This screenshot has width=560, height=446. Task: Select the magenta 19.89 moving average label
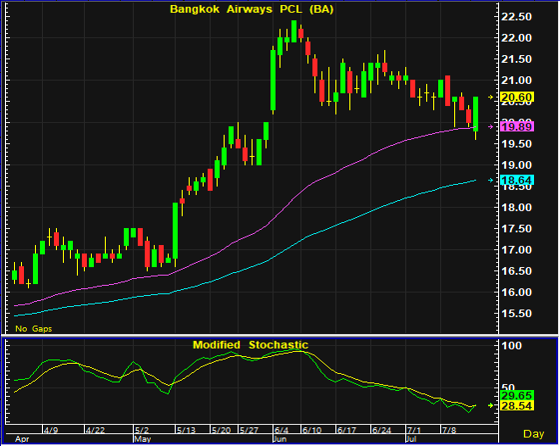517,127
